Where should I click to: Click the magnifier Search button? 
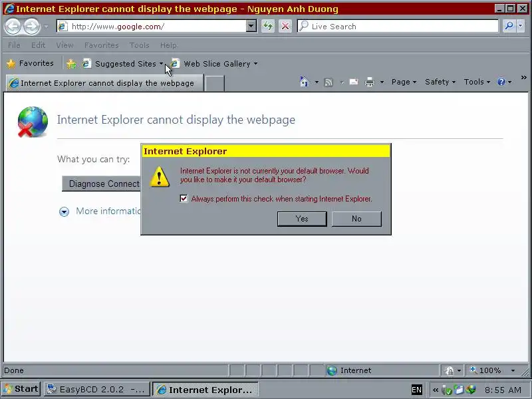509,26
